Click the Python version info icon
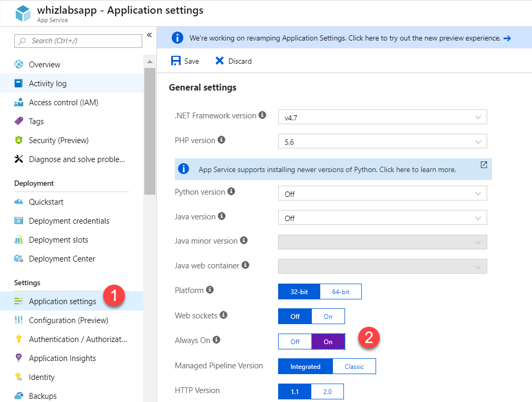This screenshot has height=402, width=532. 231,191
